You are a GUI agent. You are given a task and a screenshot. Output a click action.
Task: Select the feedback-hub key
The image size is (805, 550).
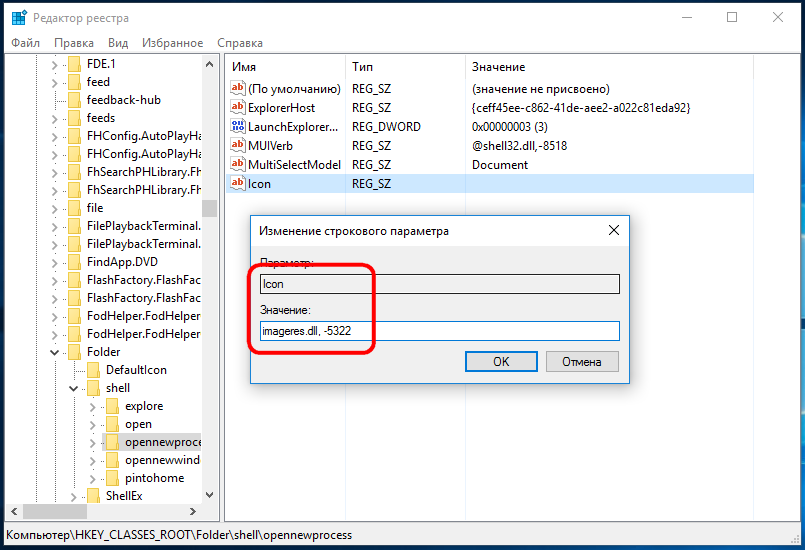click(x=124, y=100)
